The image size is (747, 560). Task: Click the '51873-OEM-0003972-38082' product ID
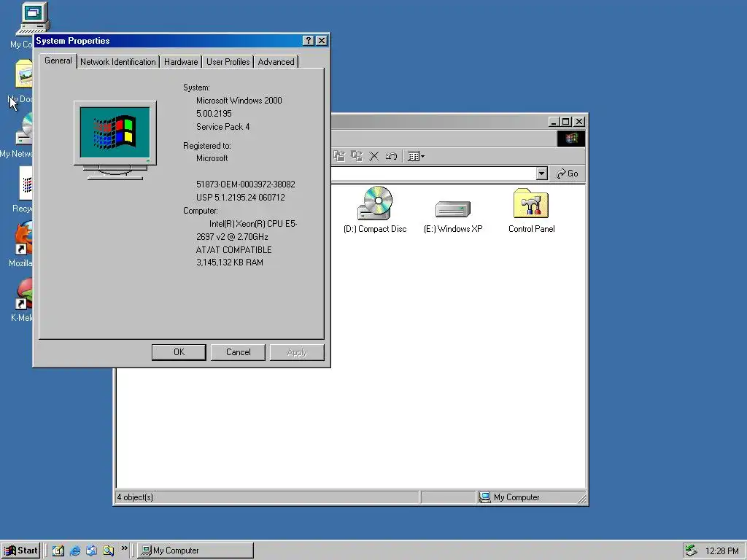[x=245, y=184]
